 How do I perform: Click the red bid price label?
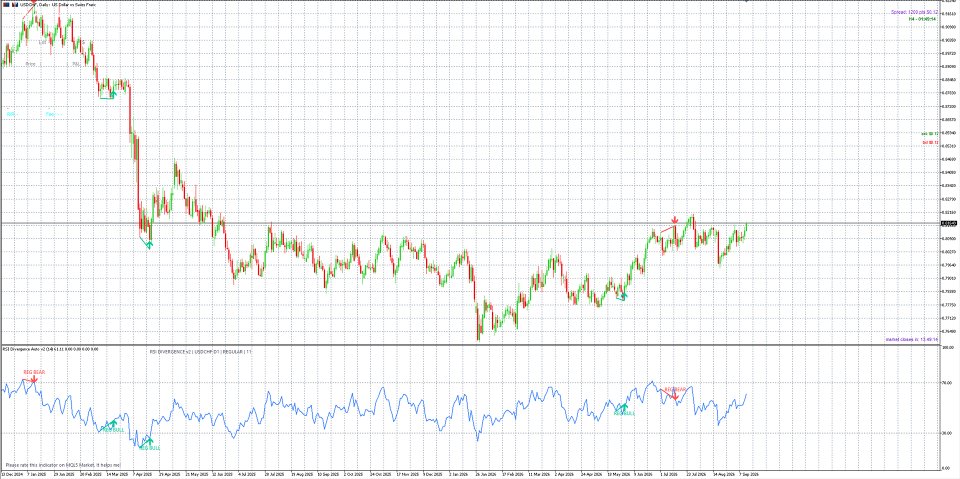click(930, 143)
